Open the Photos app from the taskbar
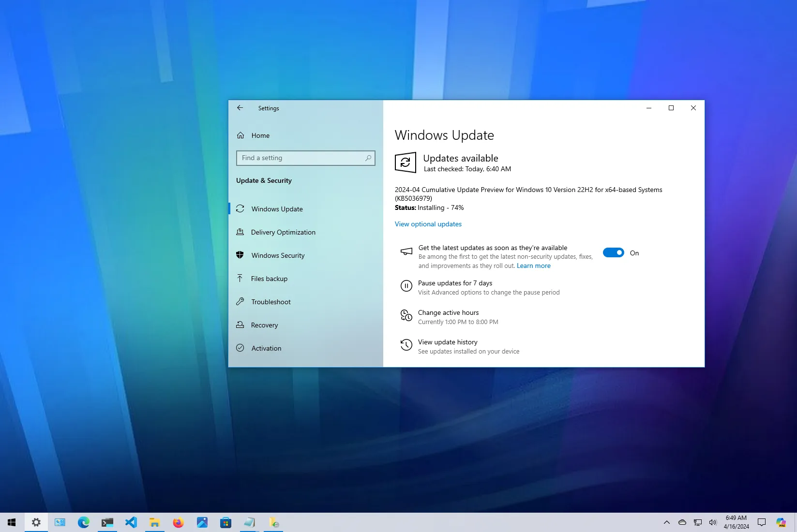797x532 pixels. pos(202,522)
